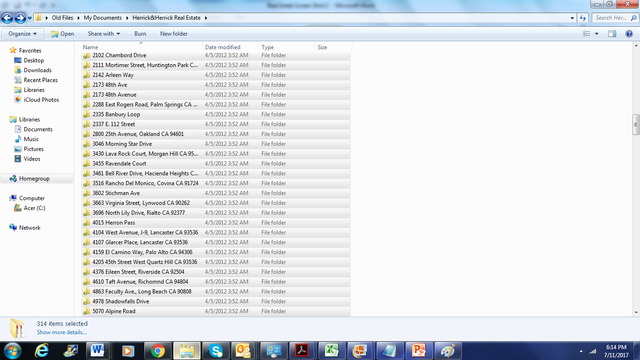Refresh the folder view
640x360 pixels.
click(582, 18)
